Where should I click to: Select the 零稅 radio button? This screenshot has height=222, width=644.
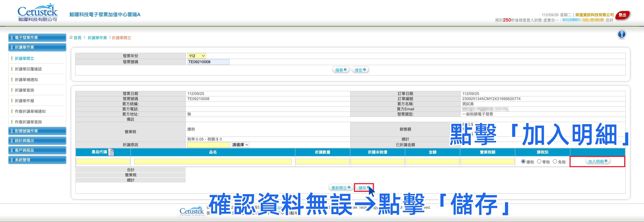click(539, 161)
